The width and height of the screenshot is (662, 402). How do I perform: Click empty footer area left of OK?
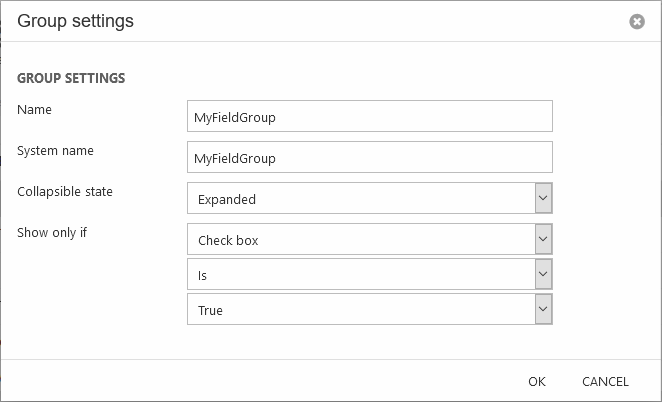[250, 381]
